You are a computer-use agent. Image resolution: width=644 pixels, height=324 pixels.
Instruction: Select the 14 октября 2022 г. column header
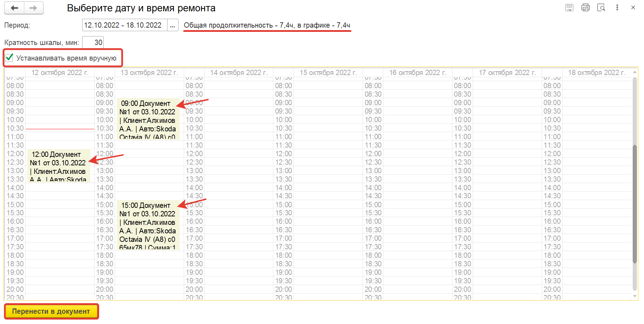click(x=239, y=73)
